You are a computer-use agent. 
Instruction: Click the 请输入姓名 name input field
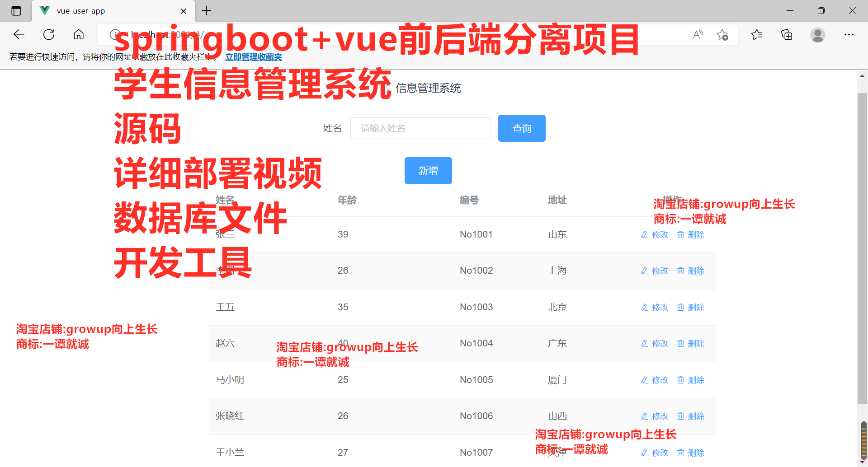420,128
